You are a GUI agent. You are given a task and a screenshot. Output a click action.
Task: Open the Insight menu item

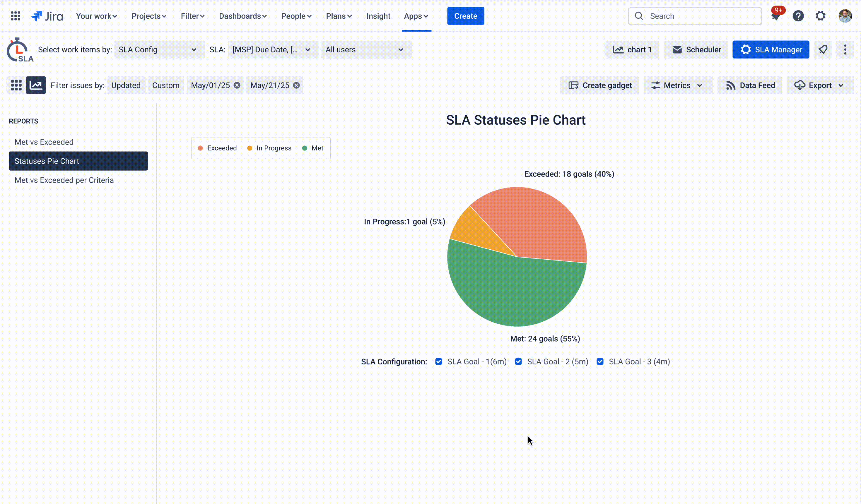pos(378,16)
